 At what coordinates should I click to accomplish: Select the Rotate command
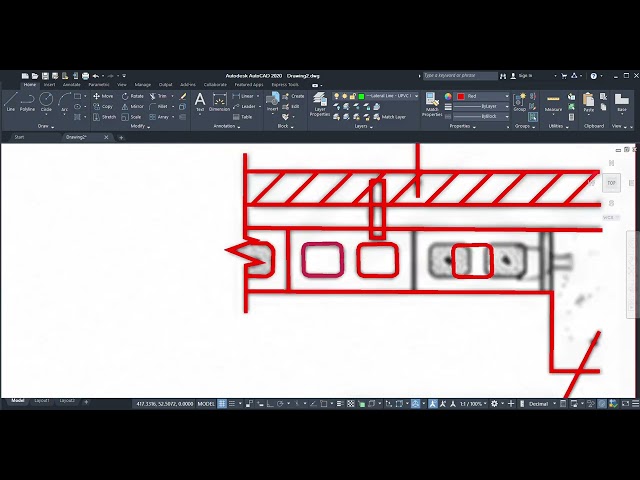(x=133, y=96)
